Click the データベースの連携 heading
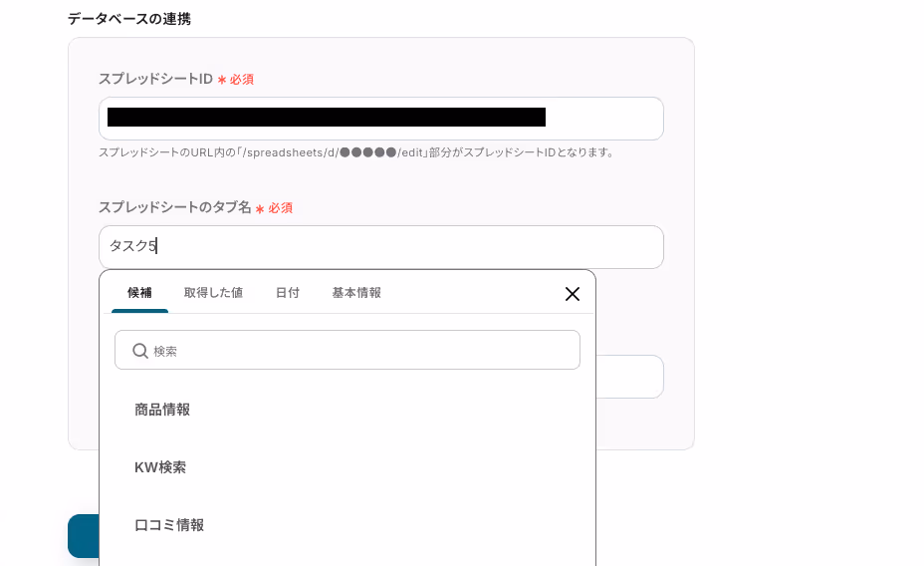 click(129, 19)
